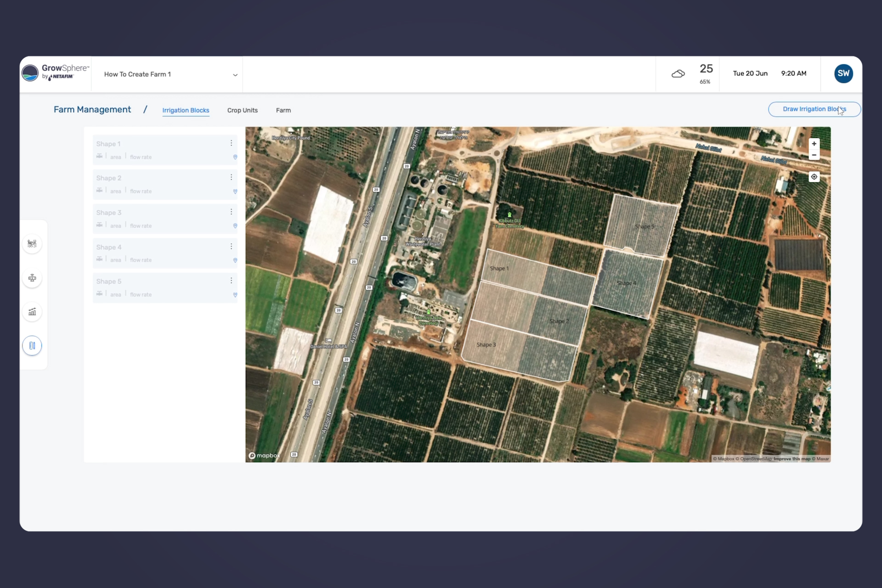Click the Improve this map link
This screenshot has height=588, width=882.
792,458
